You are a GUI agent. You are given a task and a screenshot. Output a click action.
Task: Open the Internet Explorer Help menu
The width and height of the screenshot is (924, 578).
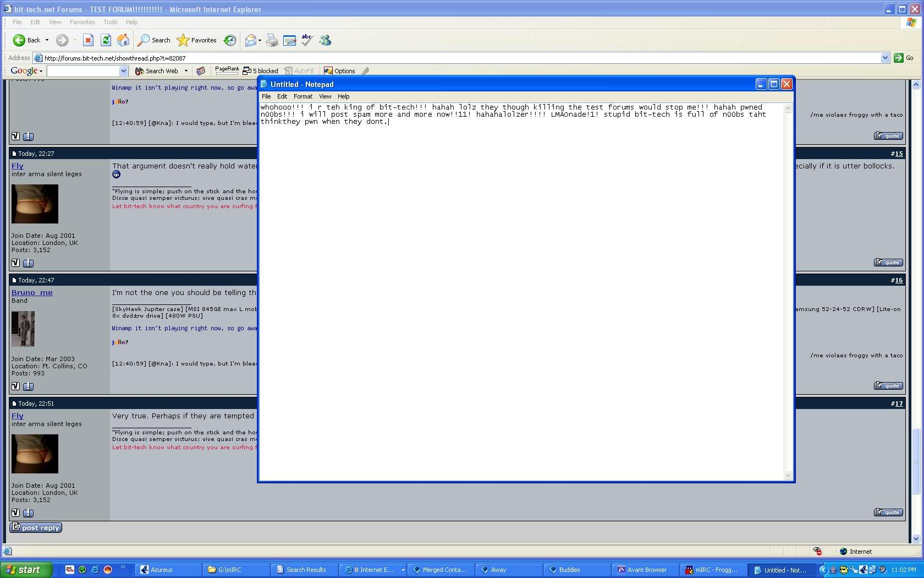coord(131,22)
